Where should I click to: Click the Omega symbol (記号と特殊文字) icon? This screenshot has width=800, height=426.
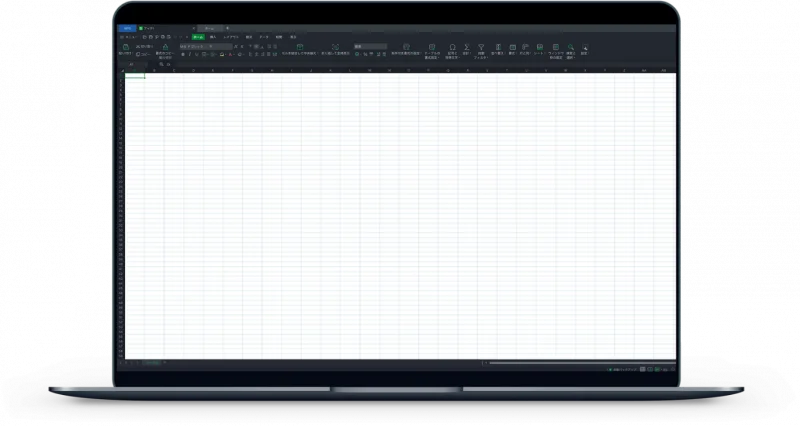(x=452, y=47)
